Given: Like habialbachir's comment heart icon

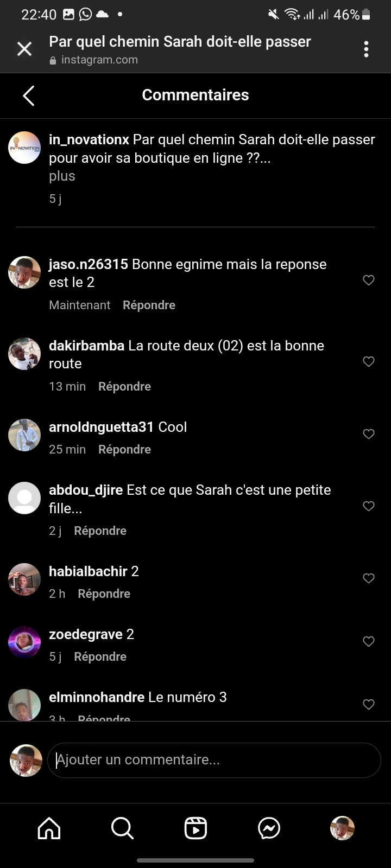Looking at the screenshot, I should coord(369,578).
